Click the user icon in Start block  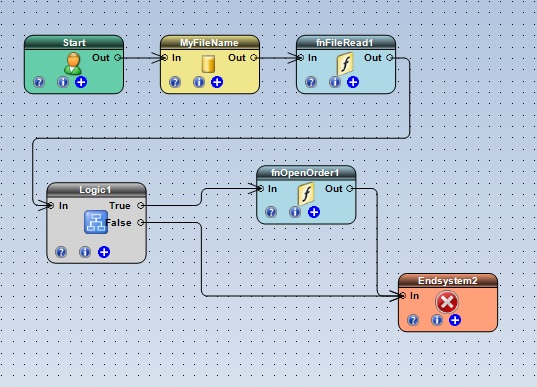(73, 63)
